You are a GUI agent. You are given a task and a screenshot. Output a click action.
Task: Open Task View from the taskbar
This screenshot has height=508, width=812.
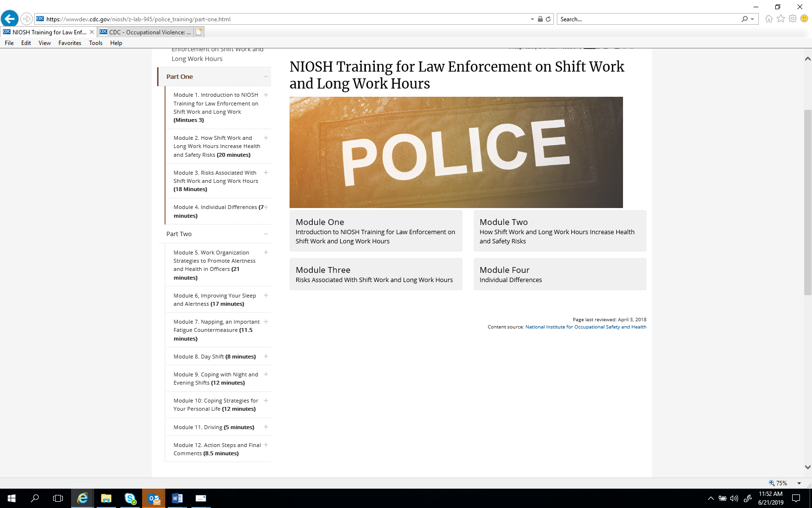coord(58,498)
